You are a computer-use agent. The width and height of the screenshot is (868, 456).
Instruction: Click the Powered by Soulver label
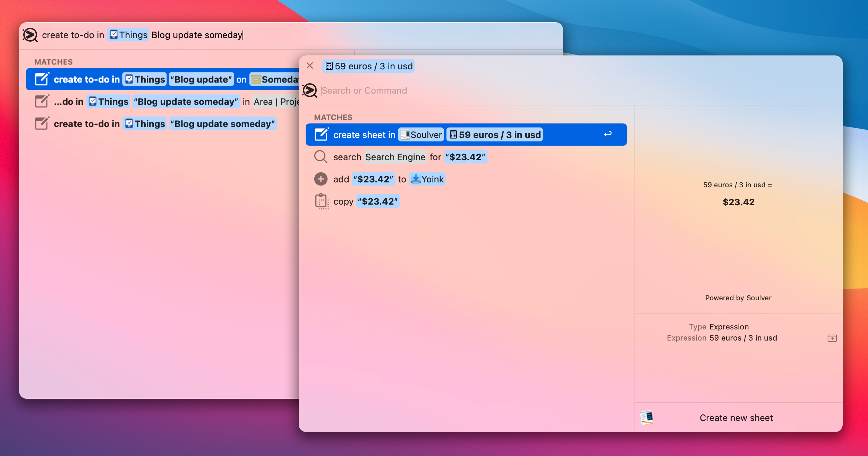[x=738, y=298]
